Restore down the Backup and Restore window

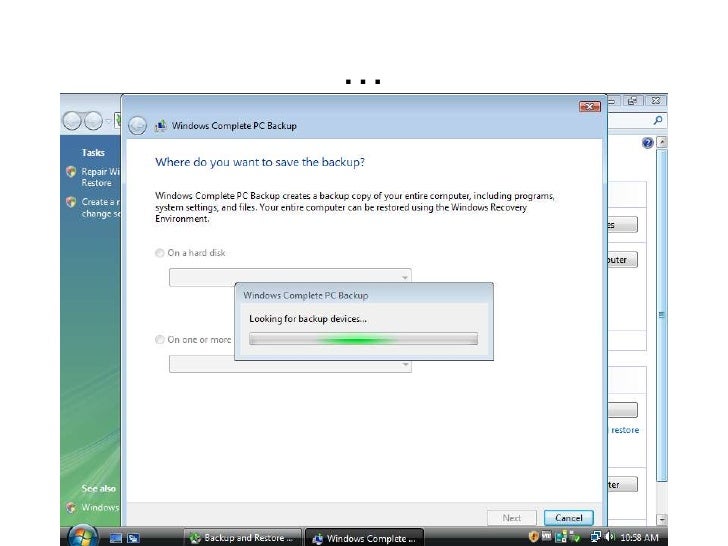point(632,100)
